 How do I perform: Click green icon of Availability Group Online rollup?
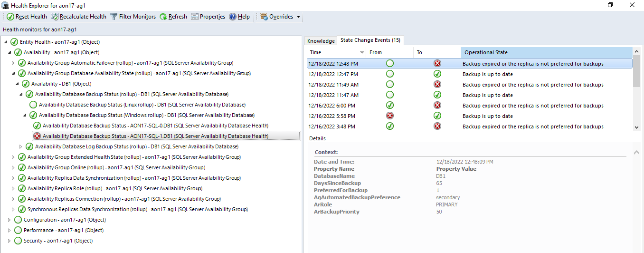(22, 167)
